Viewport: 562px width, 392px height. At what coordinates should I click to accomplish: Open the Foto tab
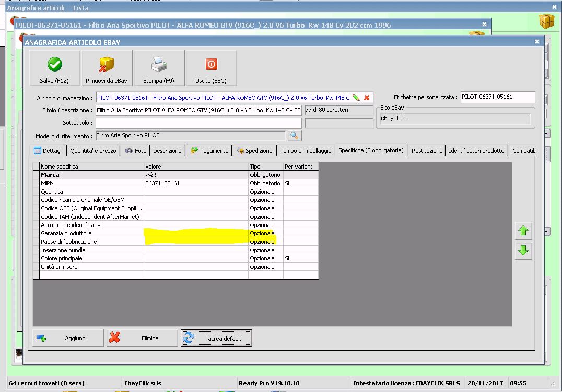coord(136,151)
